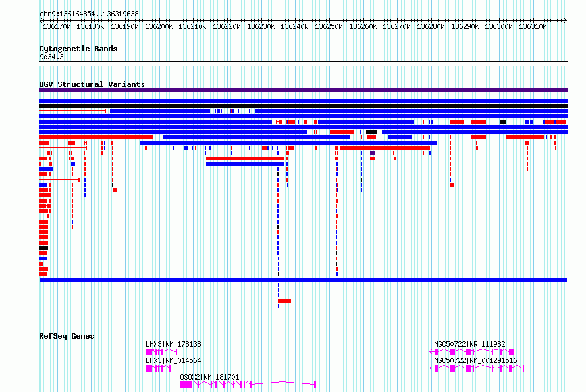
Task: Click the DGV Structural Variants track title
Action: [92, 84]
